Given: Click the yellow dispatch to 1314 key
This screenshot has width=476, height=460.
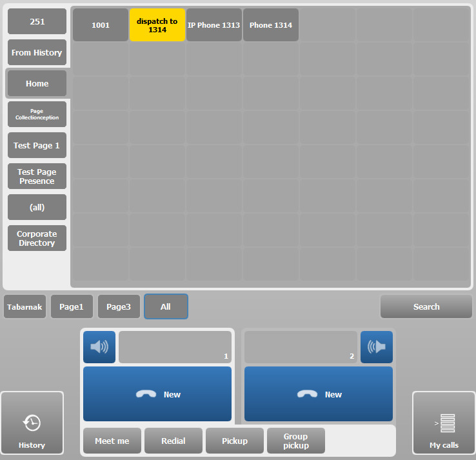Looking at the screenshot, I should (157, 25).
